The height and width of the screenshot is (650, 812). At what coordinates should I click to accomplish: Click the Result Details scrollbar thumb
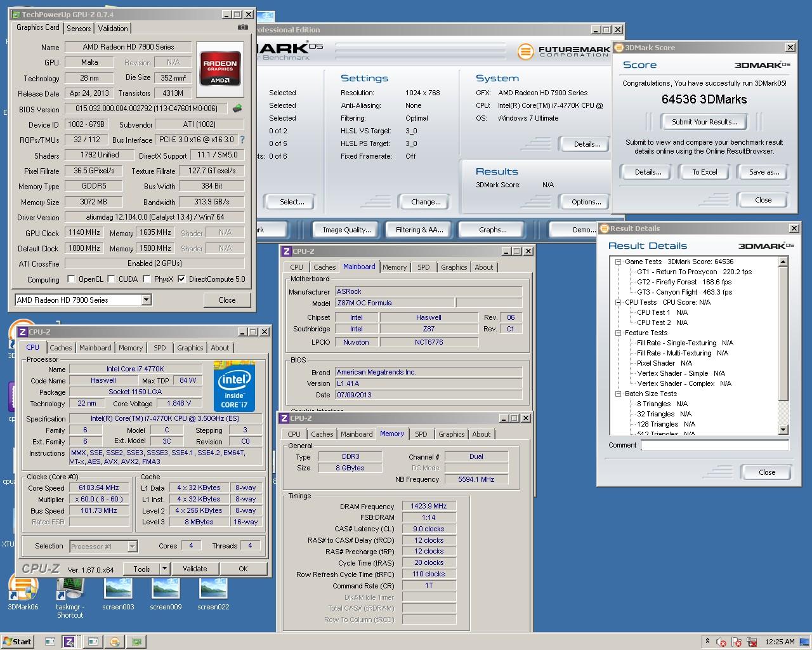(783, 333)
